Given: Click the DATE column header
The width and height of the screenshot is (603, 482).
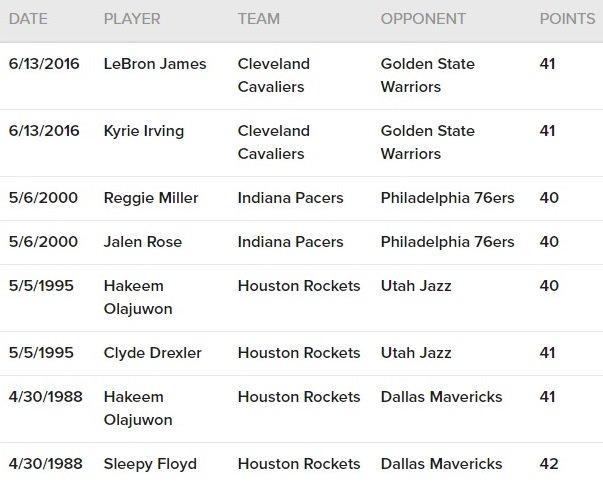Looking at the screenshot, I should 28,19.
